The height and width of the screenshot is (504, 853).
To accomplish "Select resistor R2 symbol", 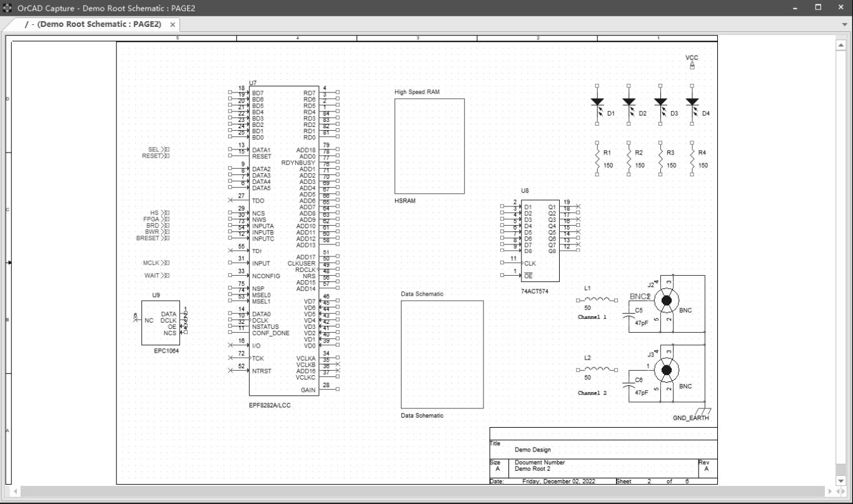I will [x=629, y=159].
